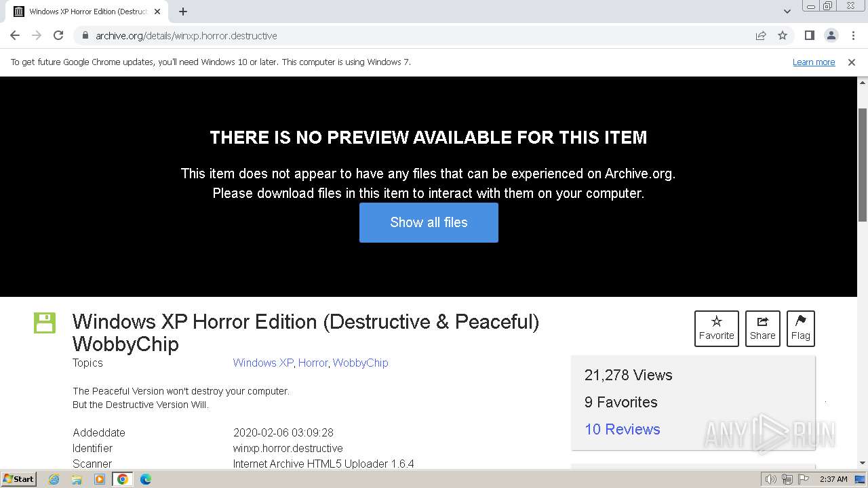Share this archive item
This screenshot has width=868, height=488.
pyautogui.click(x=763, y=329)
